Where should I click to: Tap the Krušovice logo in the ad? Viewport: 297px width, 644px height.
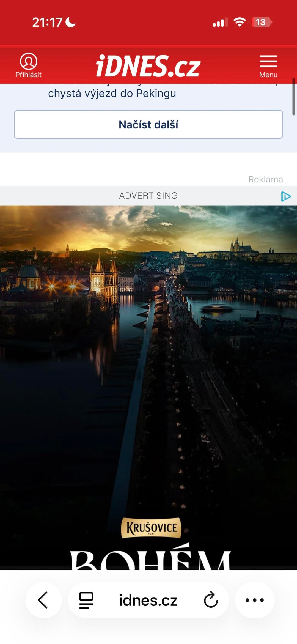pyautogui.click(x=151, y=528)
